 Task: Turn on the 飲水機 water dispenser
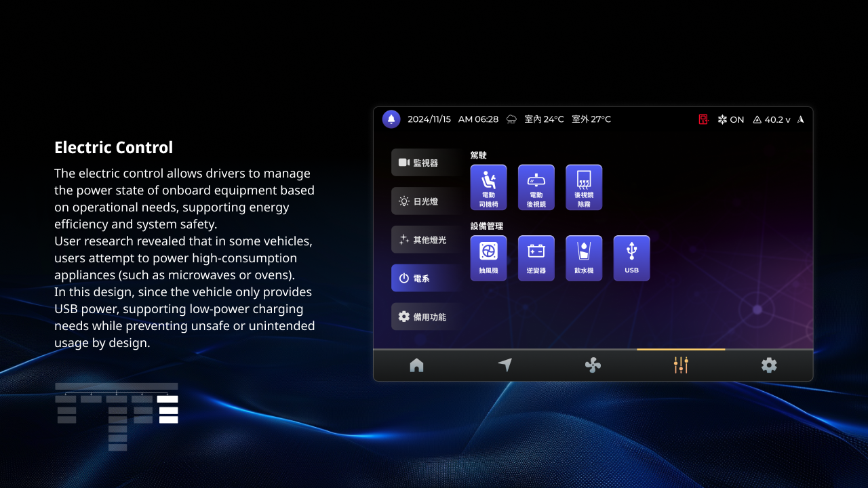pyautogui.click(x=584, y=258)
